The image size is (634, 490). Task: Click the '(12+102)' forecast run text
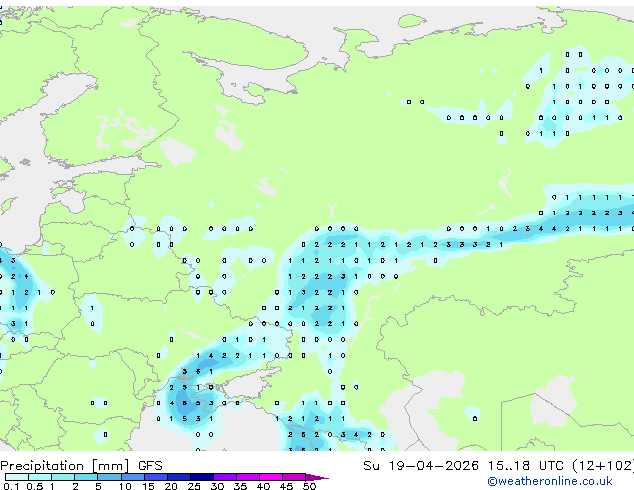coord(603,466)
